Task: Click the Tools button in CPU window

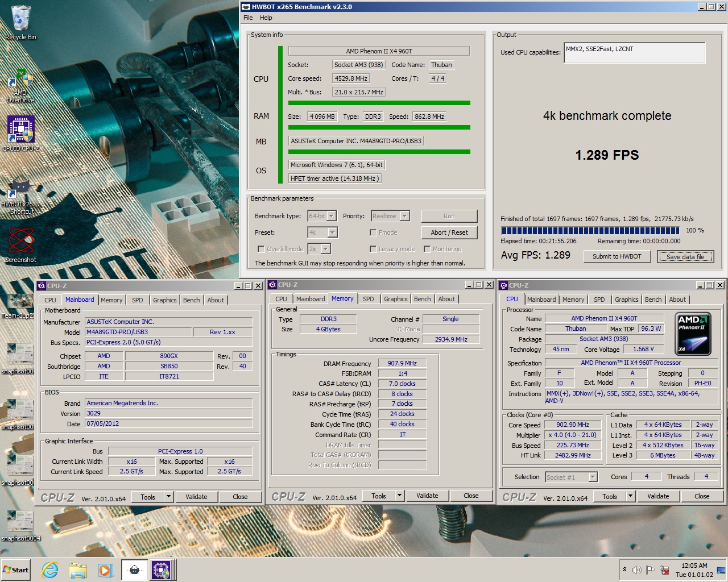Action: pyautogui.click(x=610, y=496)
